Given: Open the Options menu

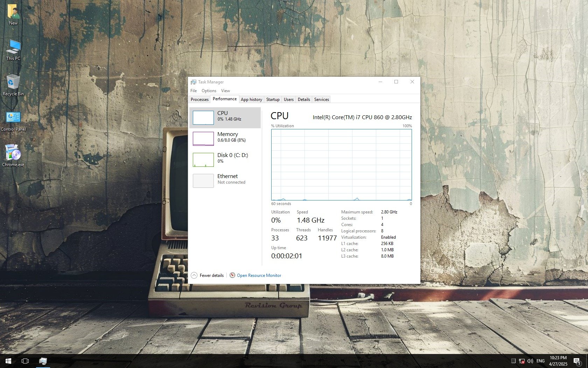Looking at the screenshot, I should click(x=209, y=91).
